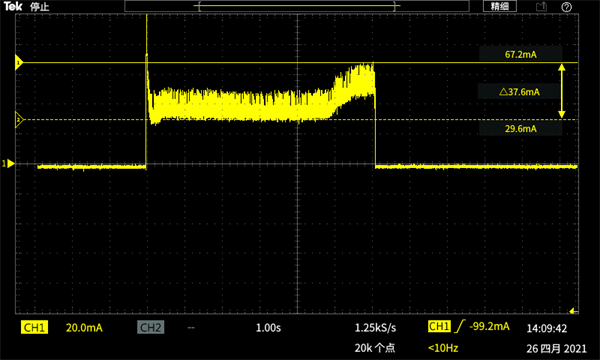Click the rising edge trigger slope icon
The width and height of the screenshot is (600, 360).
460,326
